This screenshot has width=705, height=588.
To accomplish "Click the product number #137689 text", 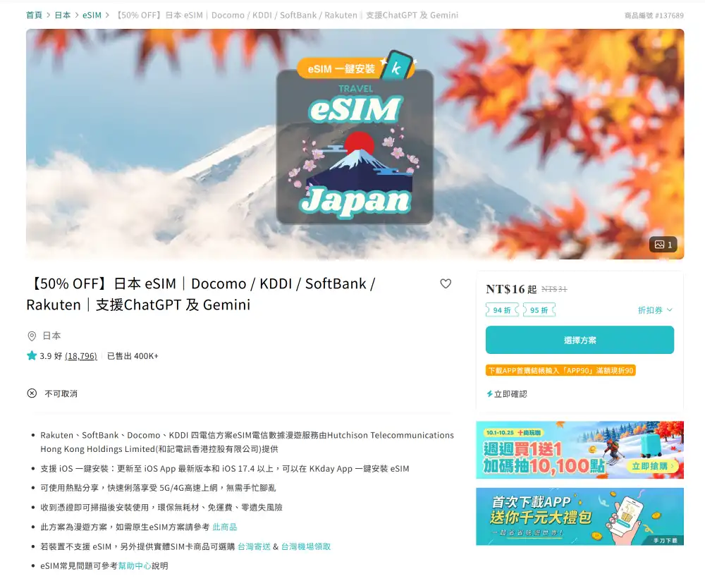I will 654,16.
